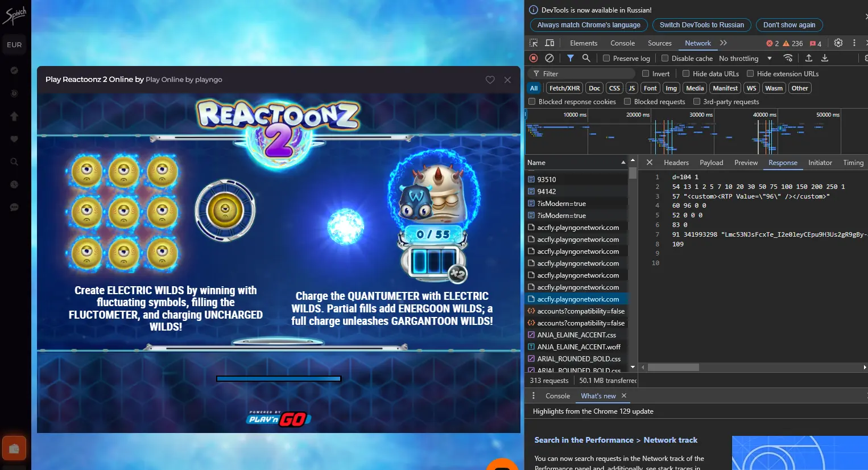Enable Disable cache checkbox
Screen dimensions: 868x470
pyautogui.click(x=665, y=58)
